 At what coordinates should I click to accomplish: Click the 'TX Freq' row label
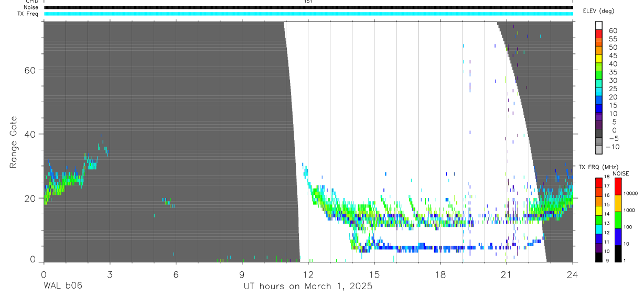[29, 14]
